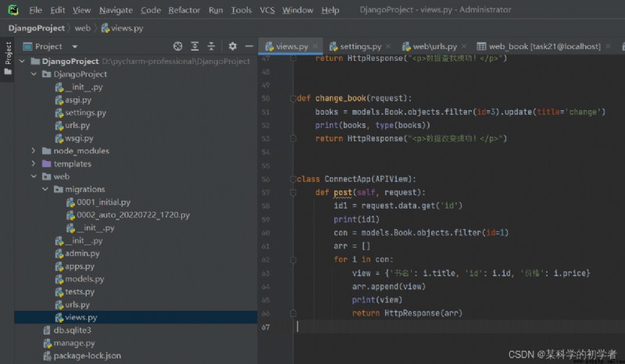Open the View menu
This screenshot has width=625, height=364.
tap(81, 10)
